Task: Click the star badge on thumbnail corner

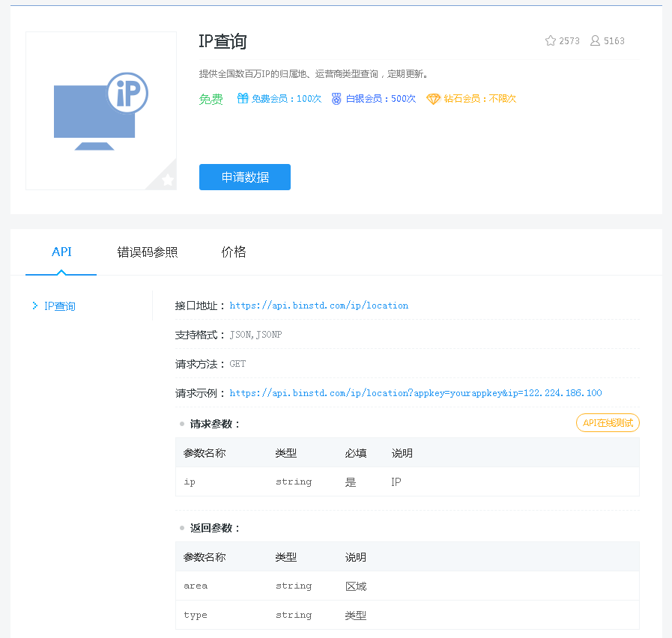Action: tap(167, 180)
